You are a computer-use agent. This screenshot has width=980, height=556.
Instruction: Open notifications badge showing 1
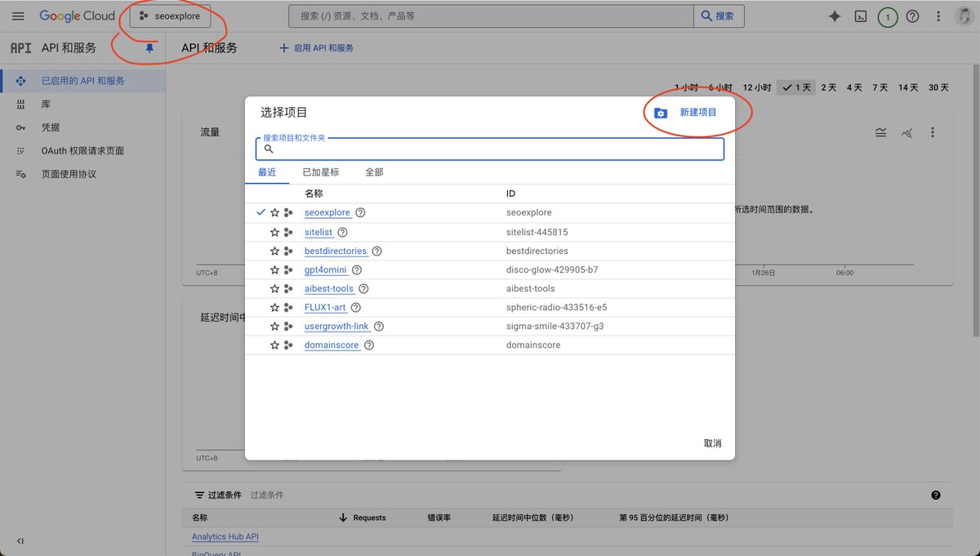click(x=888, y=16)
